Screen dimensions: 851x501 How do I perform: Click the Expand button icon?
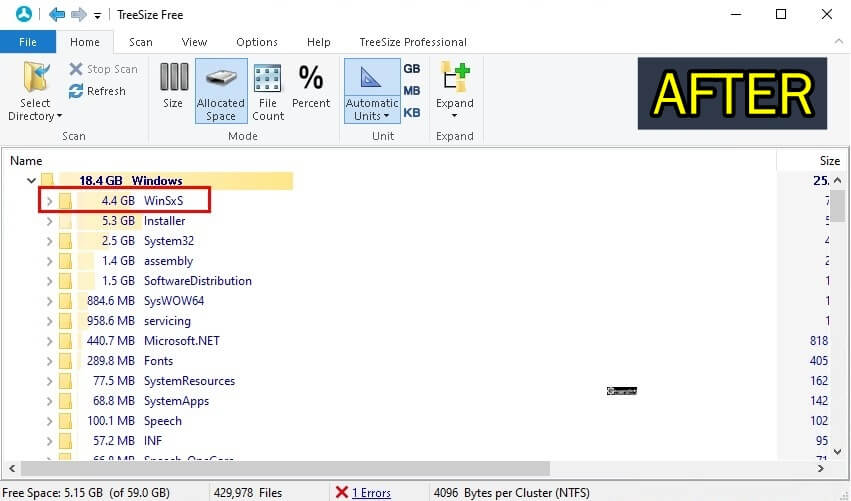(455, 78)
